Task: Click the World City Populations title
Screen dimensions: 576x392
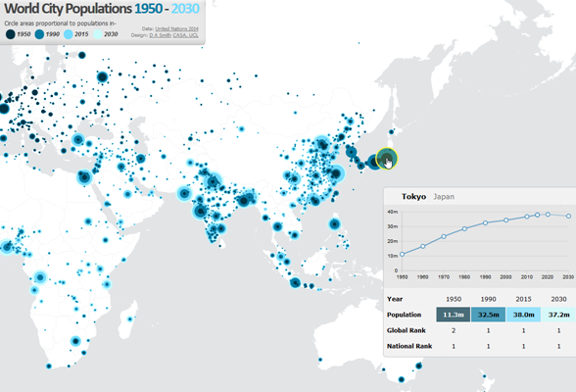Action: click(102, 8)
